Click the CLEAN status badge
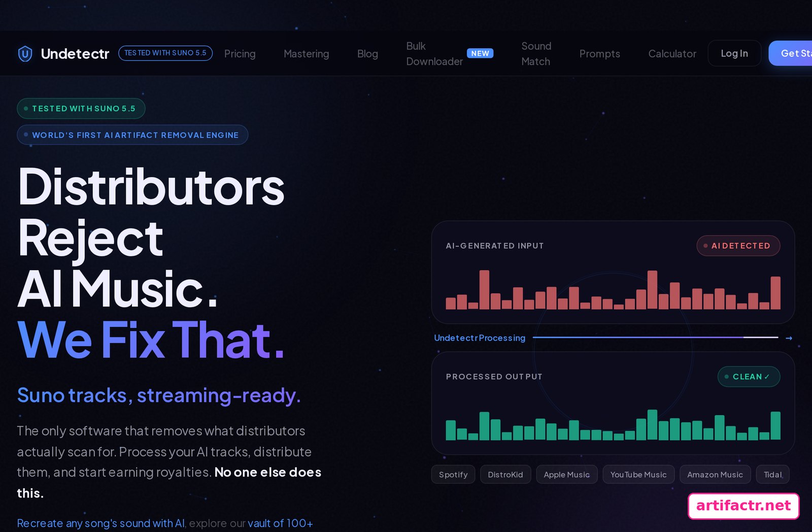This screenshot has height=532, width=812. 749,377
